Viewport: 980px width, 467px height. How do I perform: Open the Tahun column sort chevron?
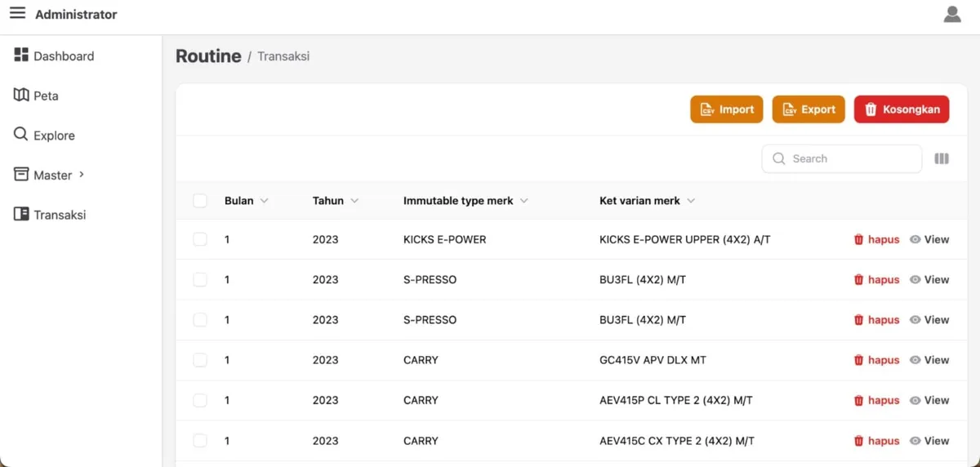click(354, 201)
